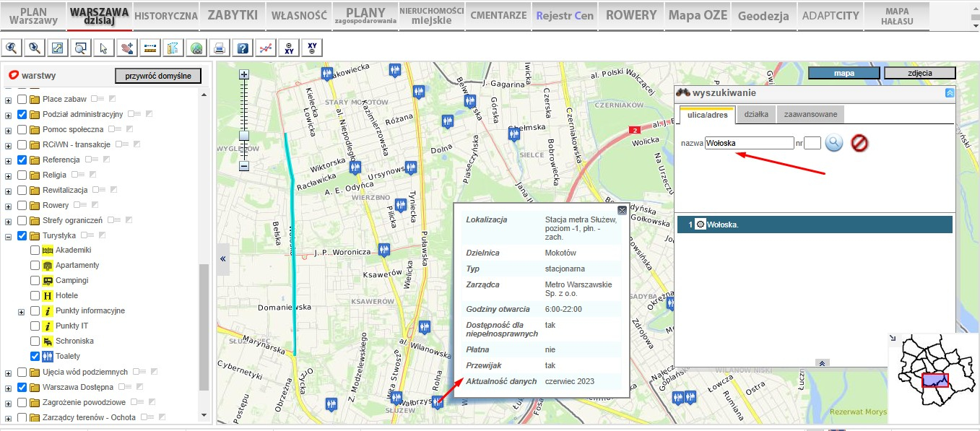This screenshot has width=980, height=431.
Task: Toggle the Rowery layer checkbox
Action: [22, 205]
